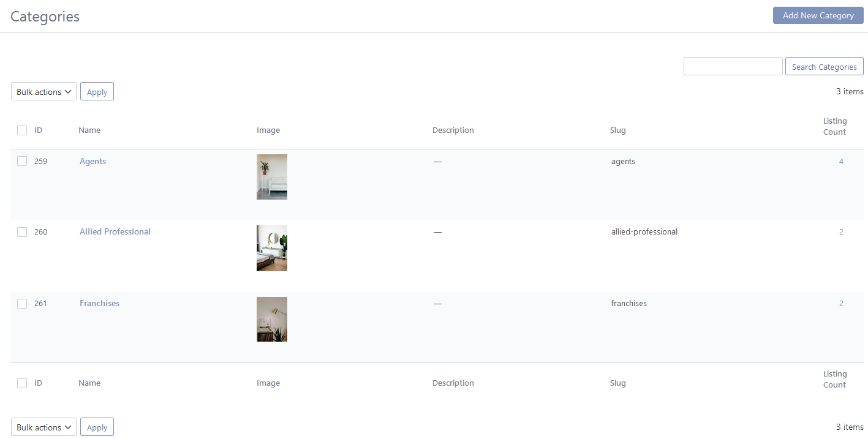Click the Categories page heading
868x439 pixels.
tap(45, 17)
